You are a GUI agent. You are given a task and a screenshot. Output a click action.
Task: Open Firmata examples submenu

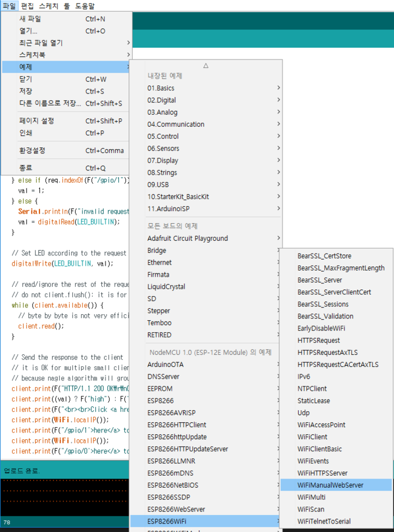point(206,274)
